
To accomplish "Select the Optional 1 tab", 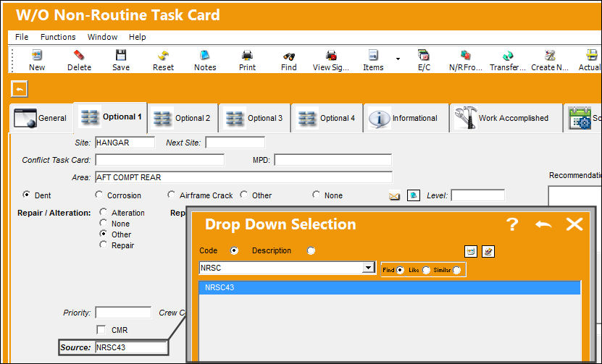I will point(110,117).
